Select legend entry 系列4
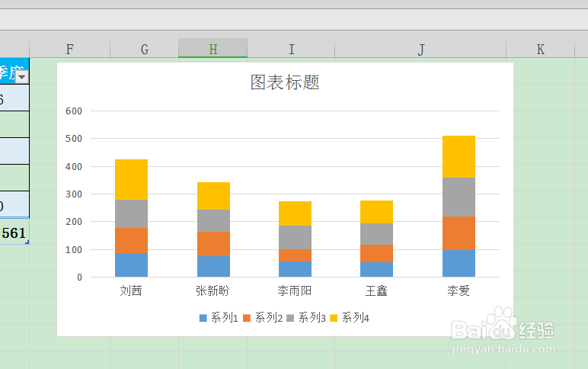The image size is (588, 369). pos(350,318)
